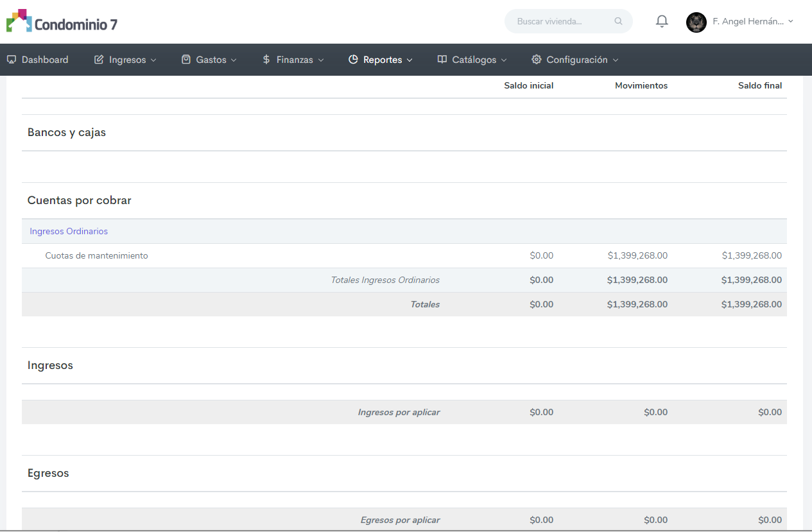812x532 pixels.
Task: Expand the Finanzas dropdown arrow
Action: coord(321,60)
